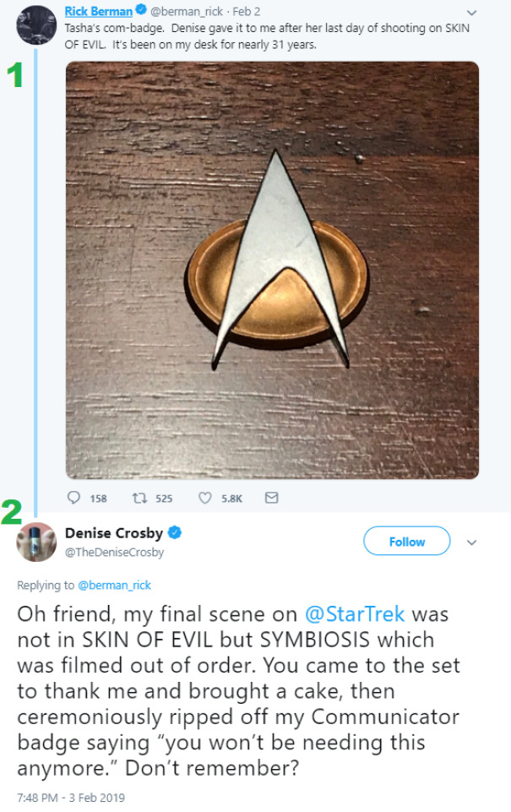Click the 158 reply count
The height and width of the screenshot is (812, 511).
(x=99, y=499)
